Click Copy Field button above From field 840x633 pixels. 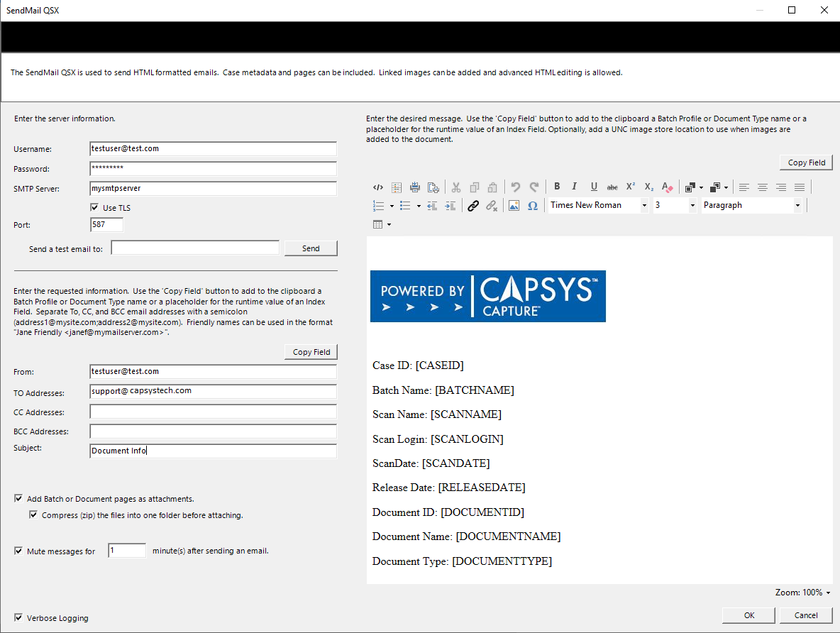click(x=311, y=351)
